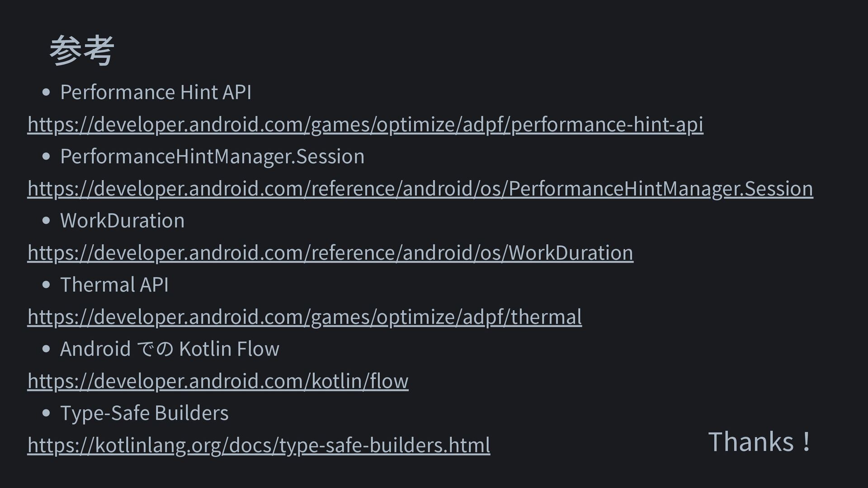This screenshot has width=868, height=488.
Task: Select the "Android での Kotlin Flow" text
Action: tap(170, 349)
